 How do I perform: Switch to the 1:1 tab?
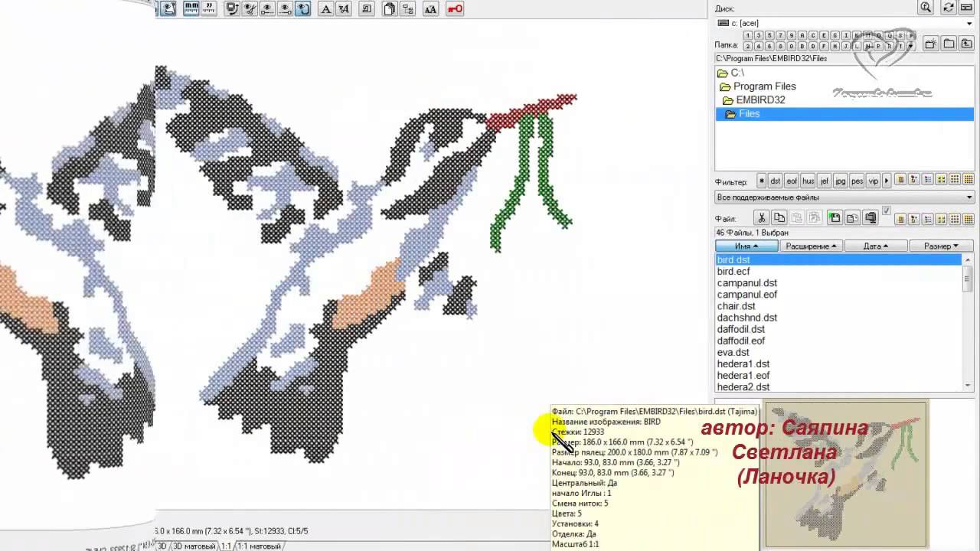point(227,546)
